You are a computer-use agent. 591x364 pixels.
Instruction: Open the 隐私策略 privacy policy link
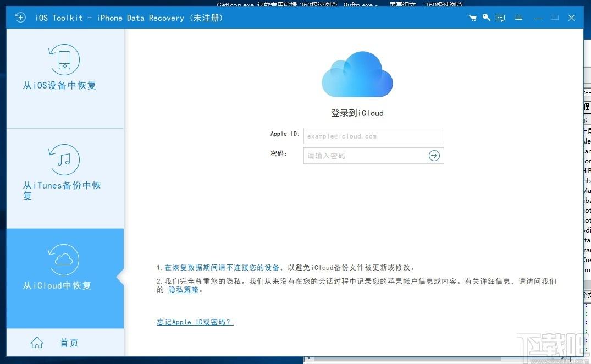(184, 289)
